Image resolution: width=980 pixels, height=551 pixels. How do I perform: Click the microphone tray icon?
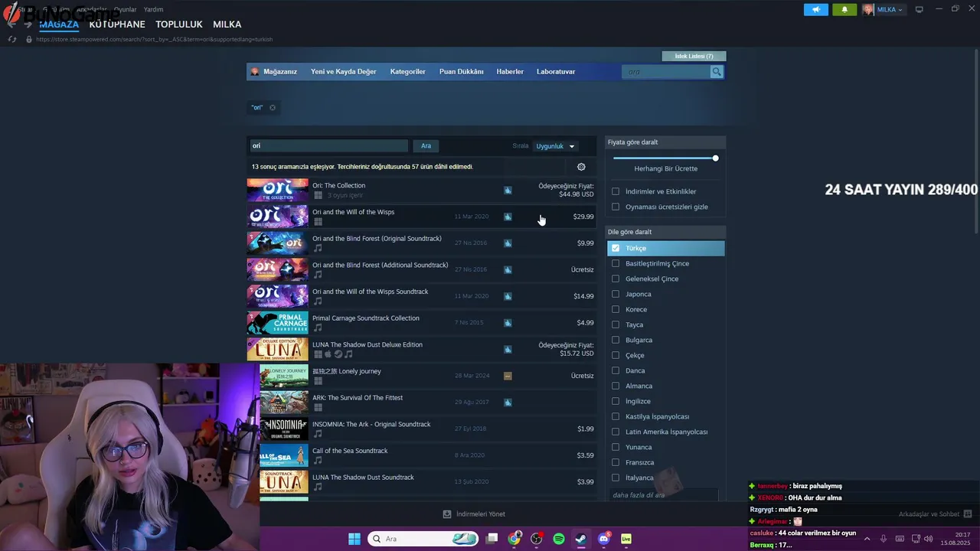(884, 539)
